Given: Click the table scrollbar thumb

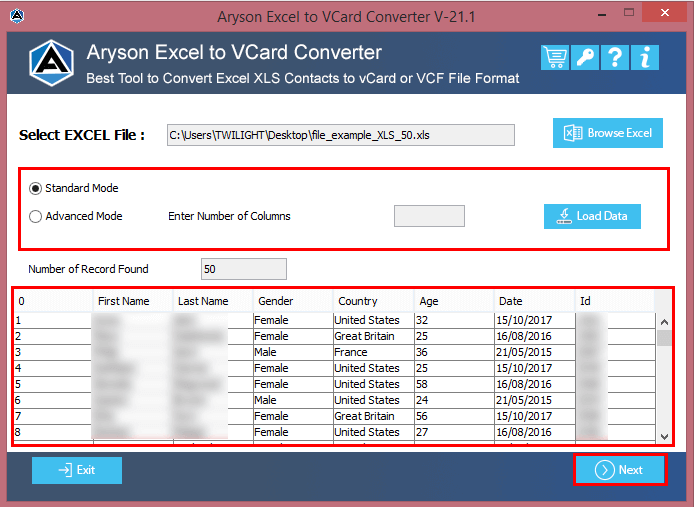Looking at the screenshot, I should [664, 338].
